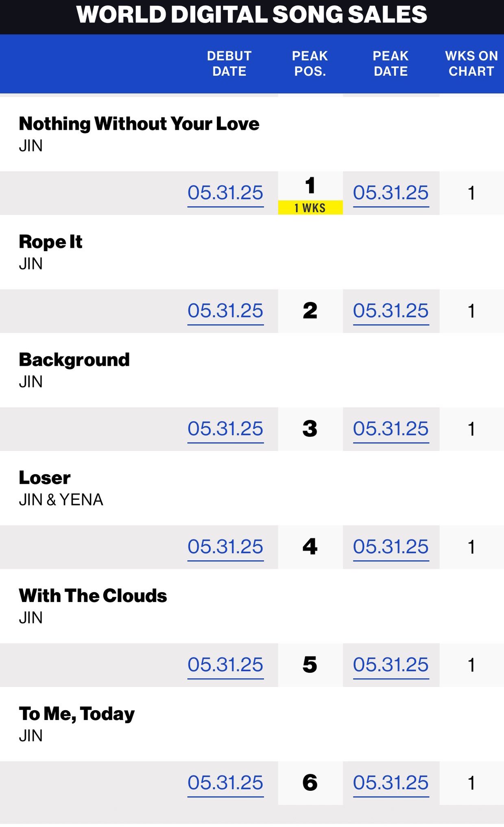Click the World Digital Song Sales heading

tap(252, 15)
